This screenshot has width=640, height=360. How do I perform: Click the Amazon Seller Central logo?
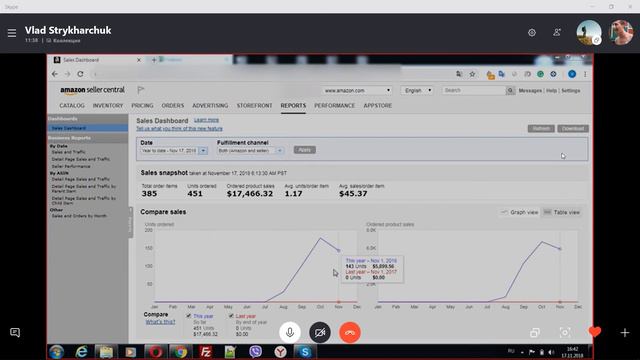coord(92,90)
